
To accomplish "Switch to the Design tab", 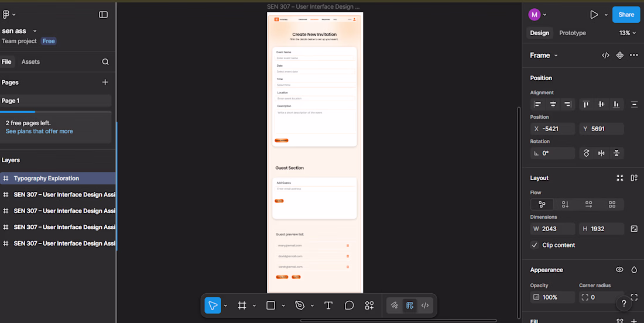I will pos(539,33).
